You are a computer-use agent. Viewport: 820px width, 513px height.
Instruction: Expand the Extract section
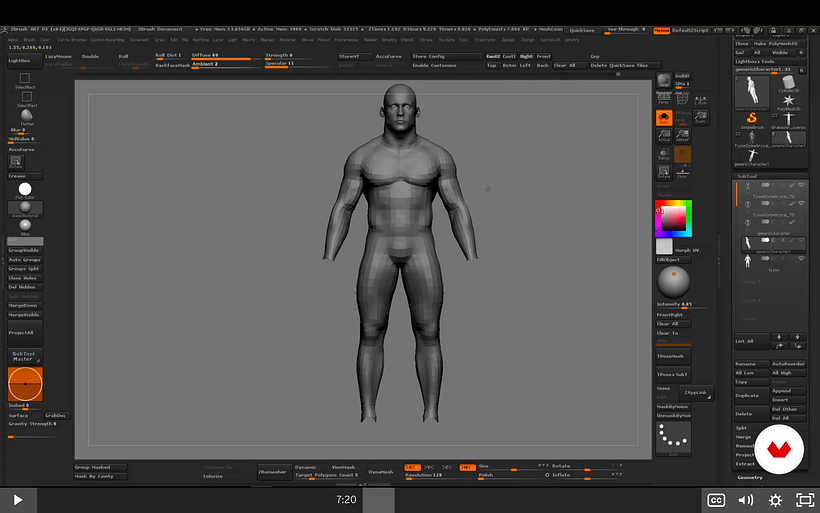click(x=745, y=464)
